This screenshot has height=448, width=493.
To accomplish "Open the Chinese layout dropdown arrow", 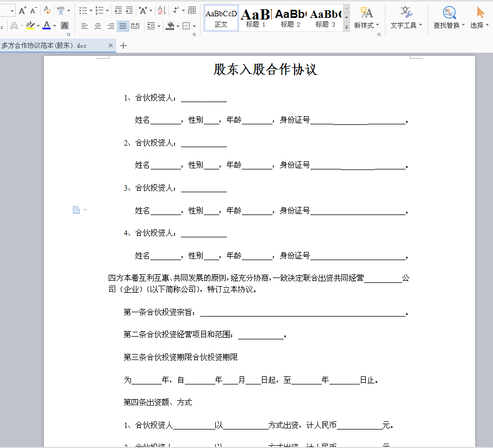I will coord(151,11).
